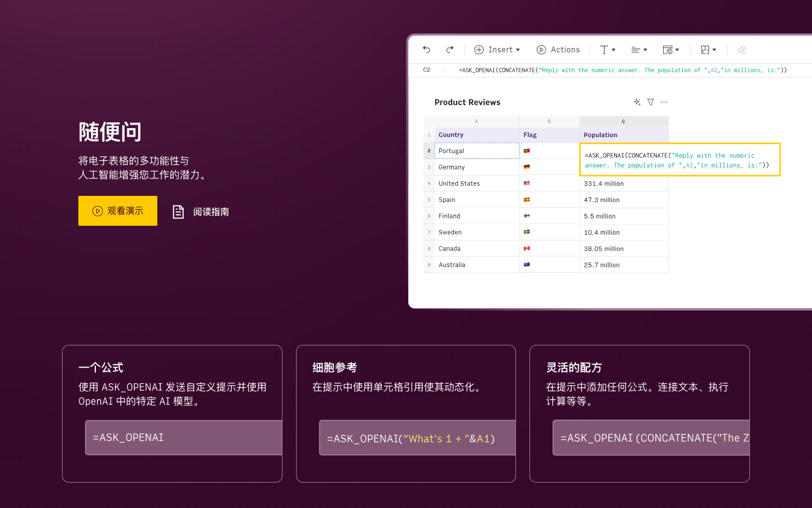Click the undo arrow in the toolbar

coord(426,50)
